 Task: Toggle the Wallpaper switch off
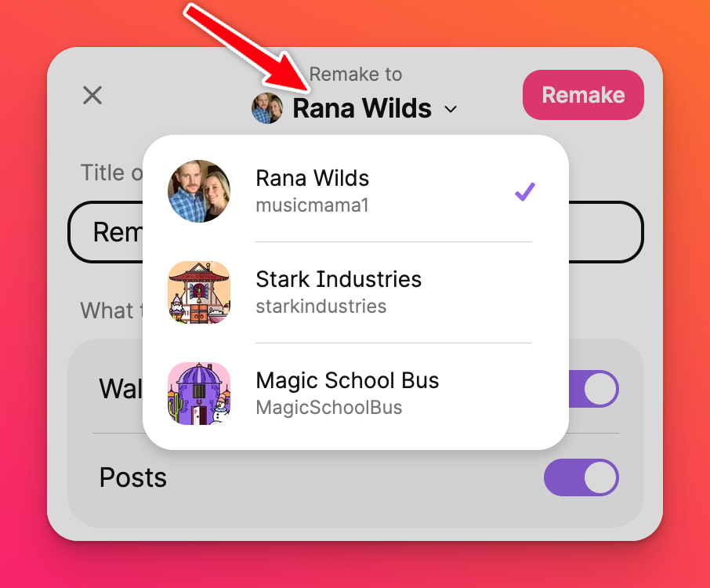tap(593, 389)
